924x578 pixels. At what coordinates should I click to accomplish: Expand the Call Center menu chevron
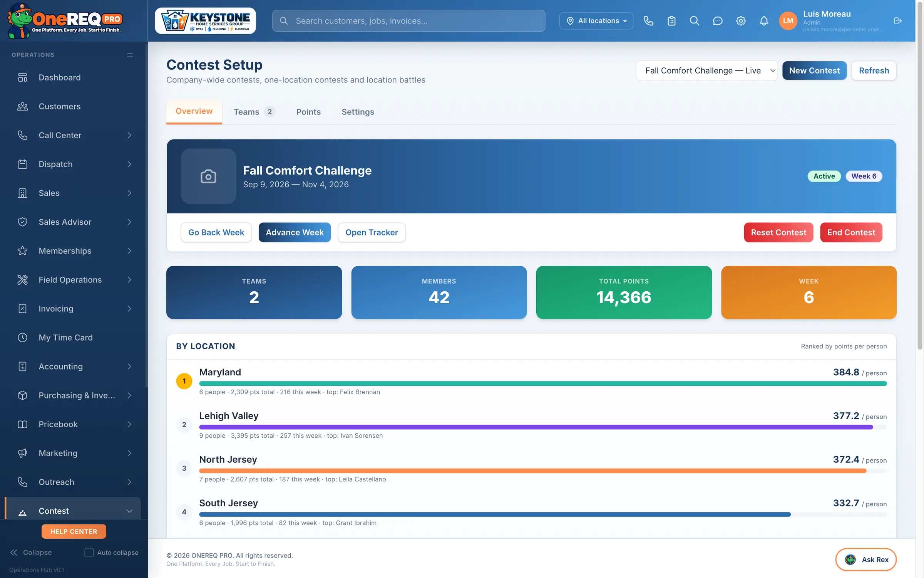[129, 135]
